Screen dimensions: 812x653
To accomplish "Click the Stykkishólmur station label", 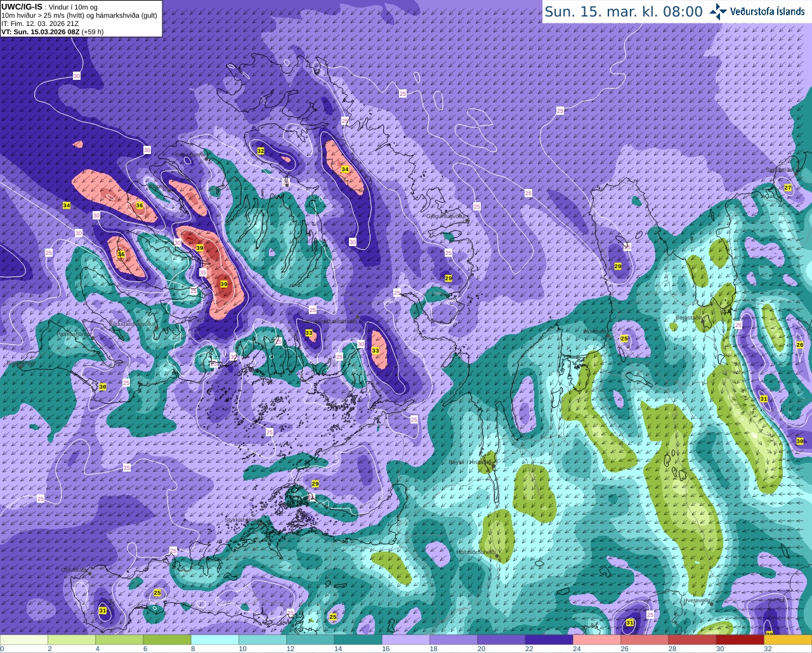I will (x=242, y=520).
